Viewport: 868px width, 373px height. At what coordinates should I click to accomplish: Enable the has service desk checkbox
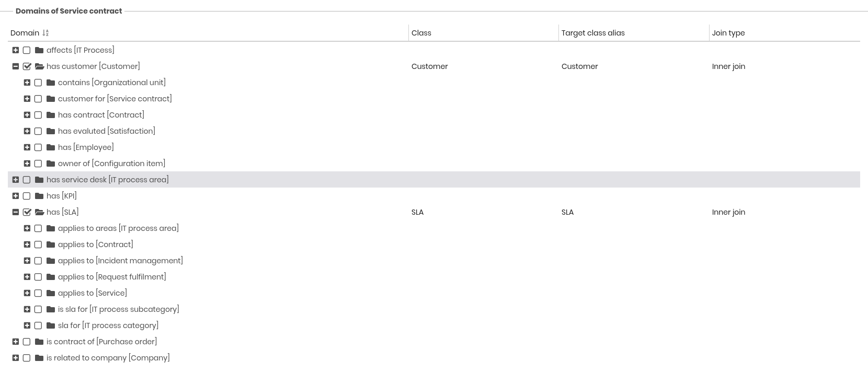[x=27, y=180]
